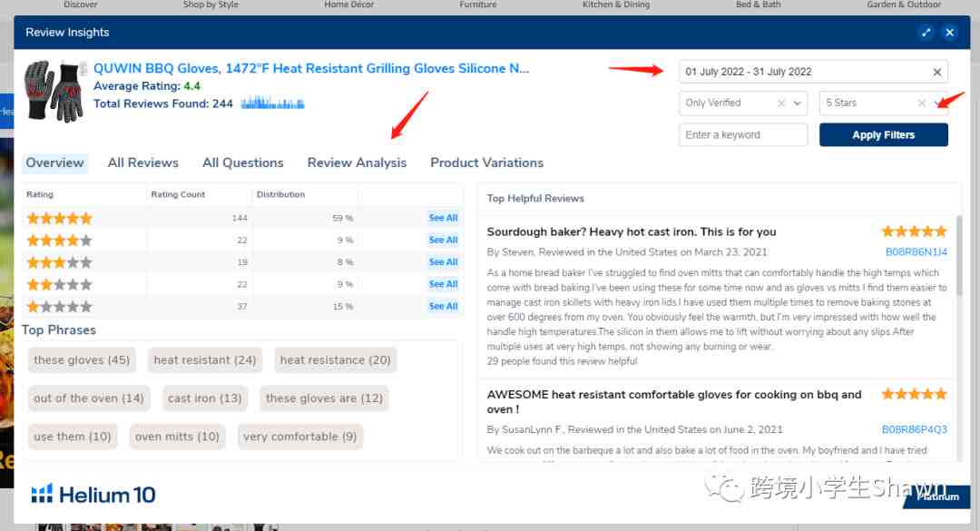Screen dimensions: 980x531
Task: Open Shop by Style in background page
Action: (211, 5)
